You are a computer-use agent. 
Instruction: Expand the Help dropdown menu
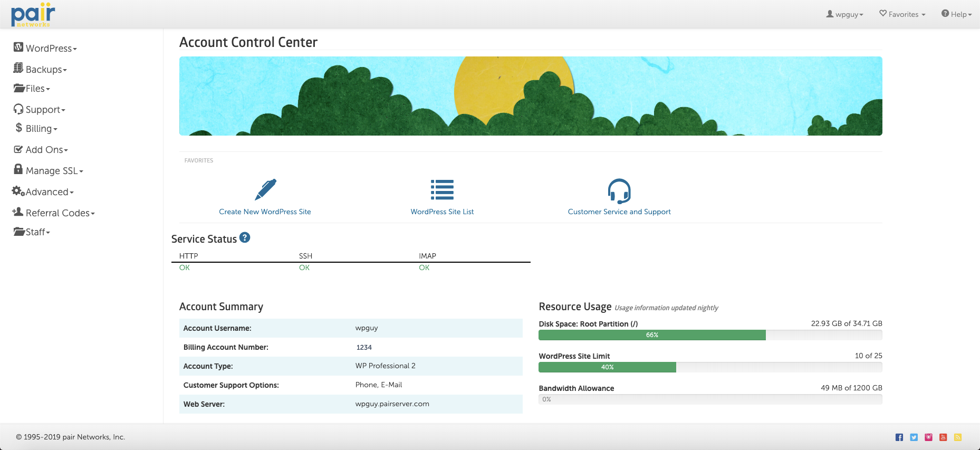[x=957, y=14]
